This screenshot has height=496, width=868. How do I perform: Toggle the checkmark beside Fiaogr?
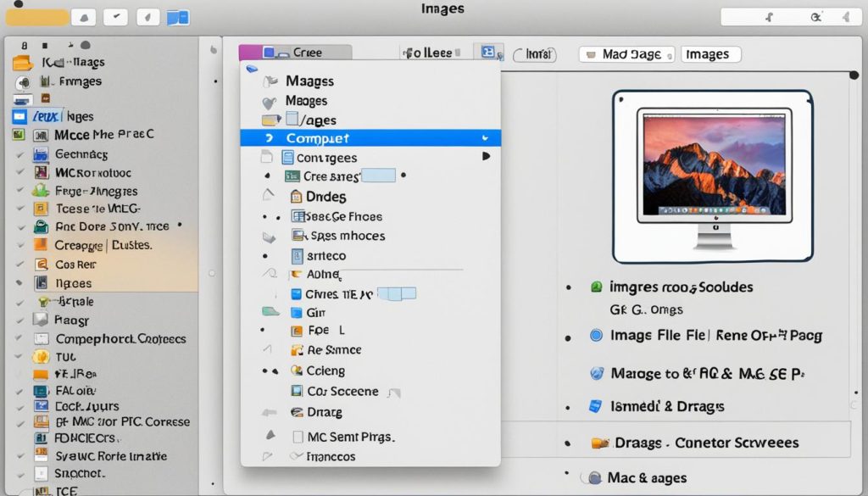pyautogui.click(x=20, y=320)
